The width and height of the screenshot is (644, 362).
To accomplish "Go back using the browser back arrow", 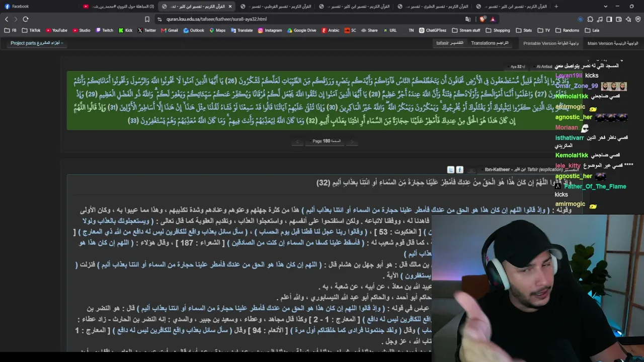I will pos(7,19).
